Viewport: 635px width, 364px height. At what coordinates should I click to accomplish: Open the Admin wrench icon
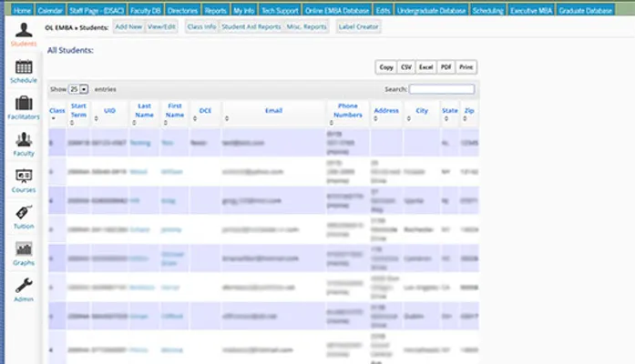pyautogui.click(x=24, y=285)
